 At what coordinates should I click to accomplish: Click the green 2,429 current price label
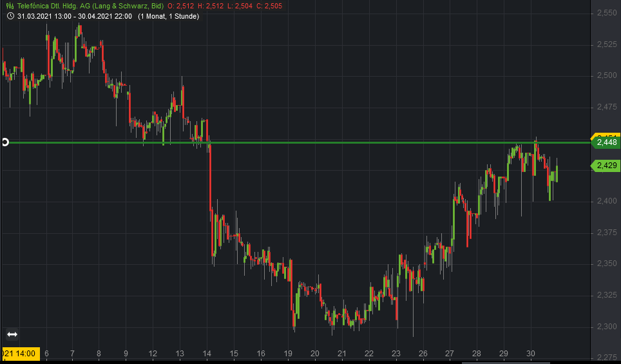606,166
